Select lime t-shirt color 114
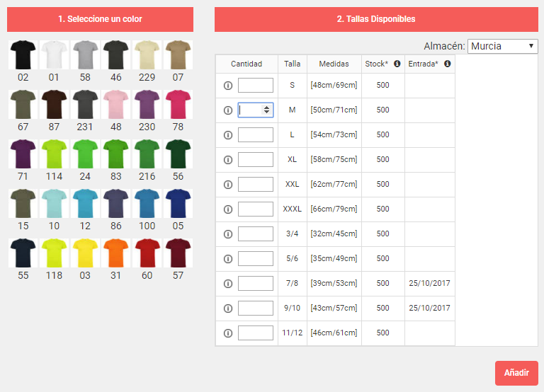The image size is (544, 392). click(54, 154)
